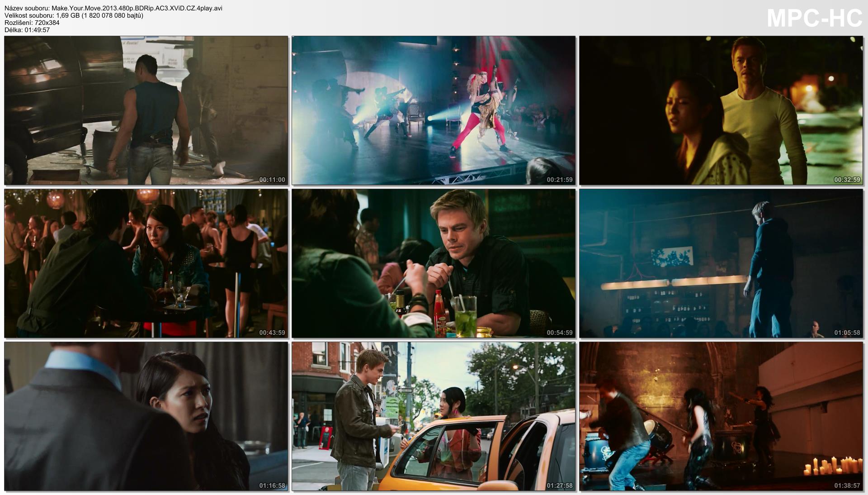Screen dimensions: 868x495
Task: Click the file name text line
Action: [113, 8]
